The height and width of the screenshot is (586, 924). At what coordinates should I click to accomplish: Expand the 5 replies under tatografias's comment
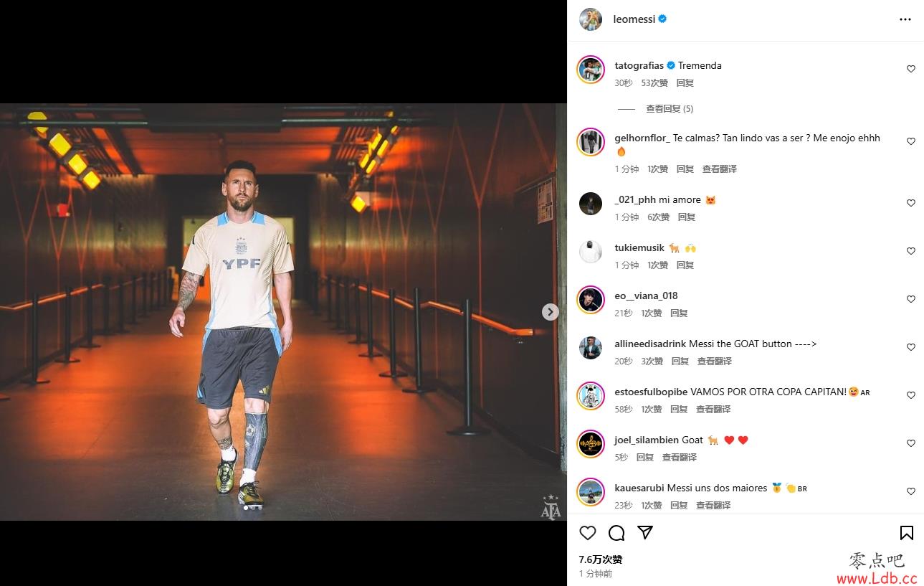click(x=670, y=109)
